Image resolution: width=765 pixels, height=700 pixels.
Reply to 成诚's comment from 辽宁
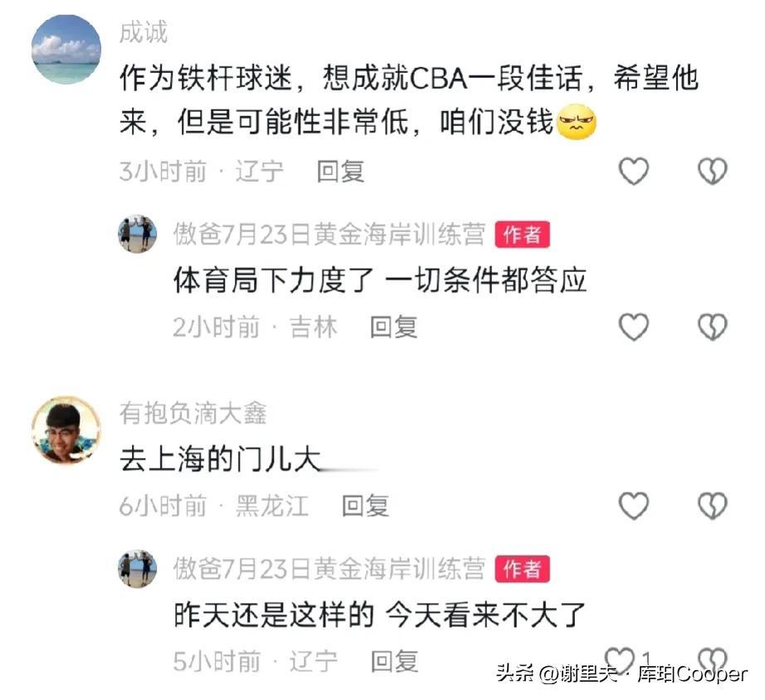[x=340, y=172]
